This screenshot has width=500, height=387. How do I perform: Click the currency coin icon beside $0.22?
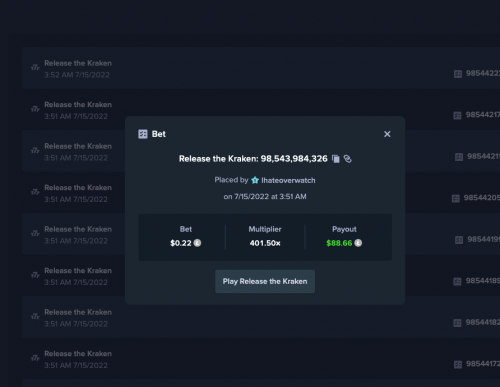tap(197, 243)
